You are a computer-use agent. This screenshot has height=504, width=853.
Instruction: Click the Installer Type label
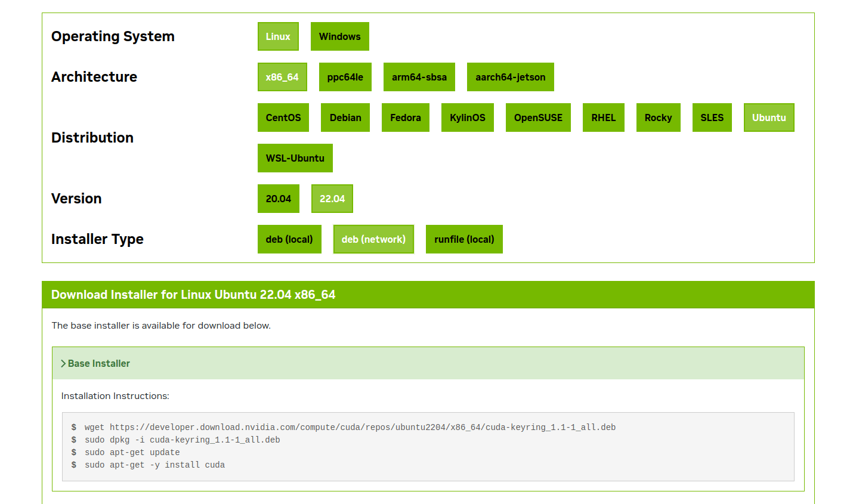[97, 239]
